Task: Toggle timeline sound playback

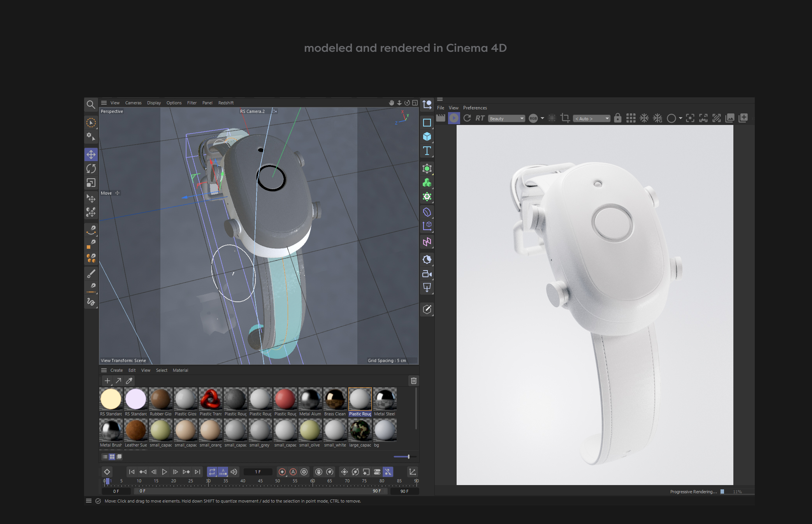Action: click(234, 472)
